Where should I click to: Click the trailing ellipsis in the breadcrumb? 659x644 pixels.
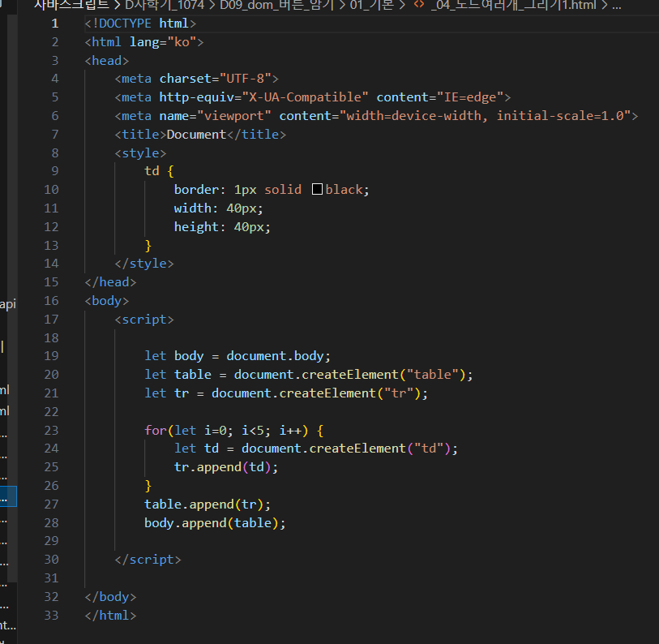coord(617,5)
